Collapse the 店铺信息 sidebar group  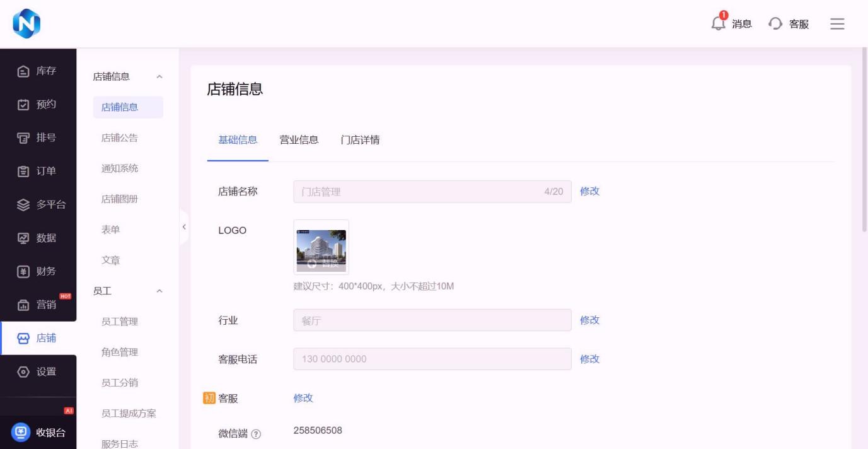tap(159, 77)
